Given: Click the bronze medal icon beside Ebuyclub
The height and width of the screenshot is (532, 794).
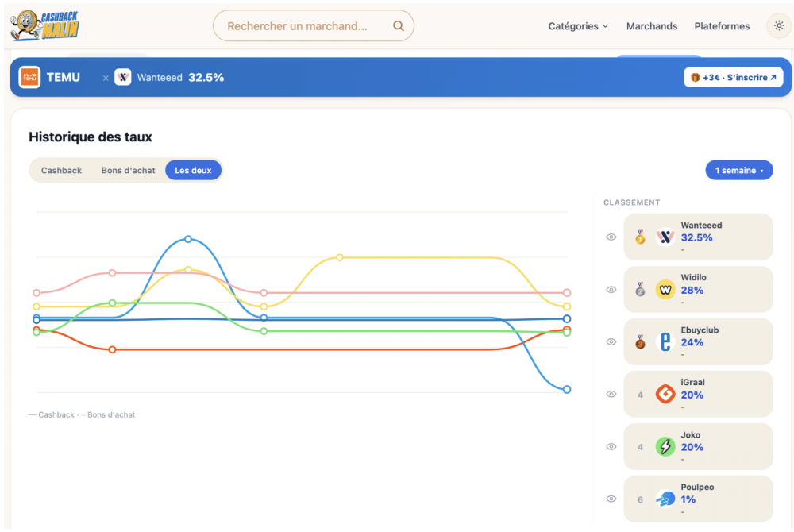Looking at the screenshot, I should coord(640,341).
